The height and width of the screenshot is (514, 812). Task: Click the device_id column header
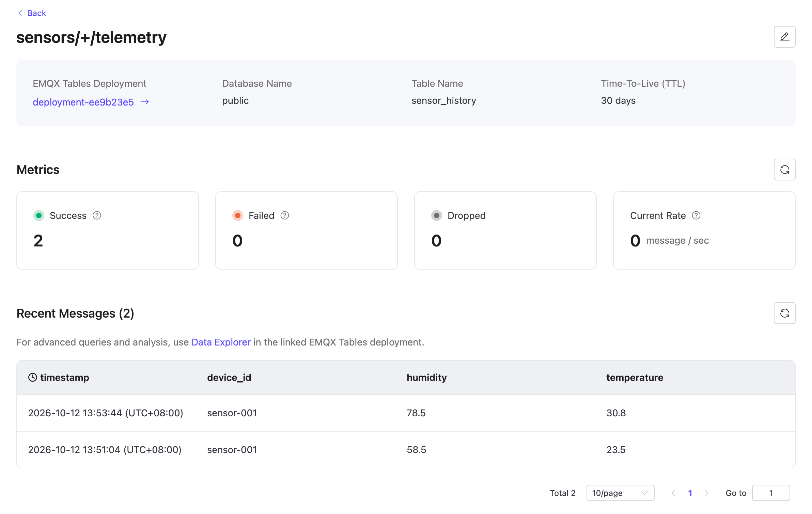(229, 377)
